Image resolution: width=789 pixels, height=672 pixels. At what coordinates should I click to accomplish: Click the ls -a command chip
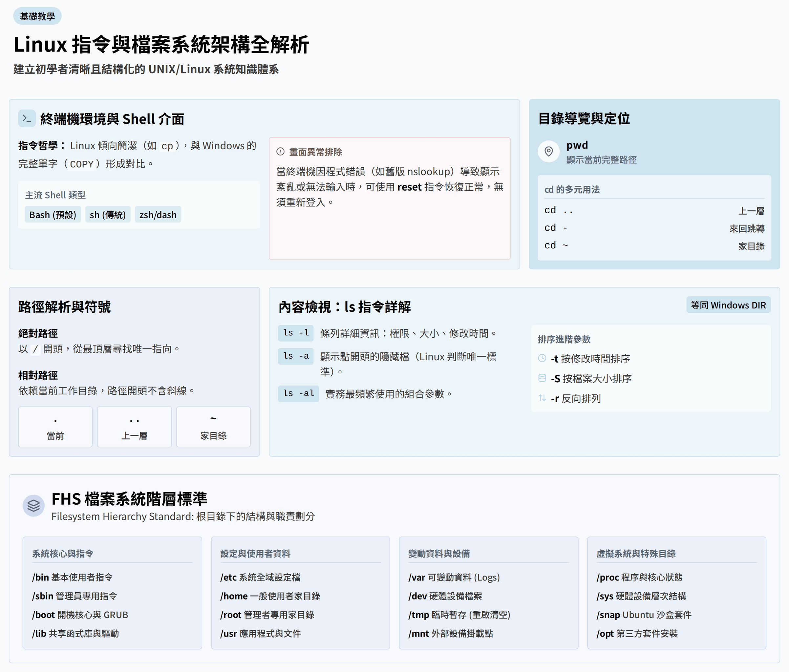tap(296, 356)
